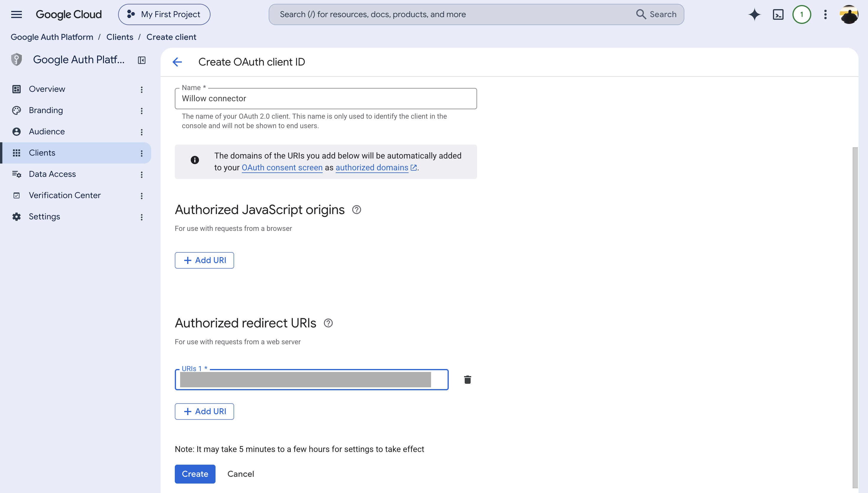868x493 pixels.
Task: Click the Audience person icon in the sidebar
Action: pyautogui.click(x=16, y=132)
